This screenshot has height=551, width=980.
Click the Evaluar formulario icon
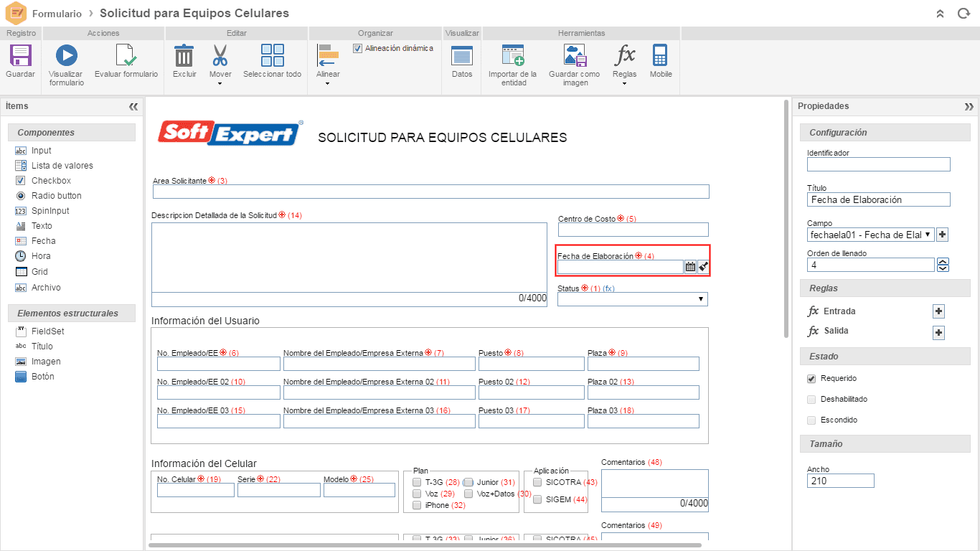(126, 55)
